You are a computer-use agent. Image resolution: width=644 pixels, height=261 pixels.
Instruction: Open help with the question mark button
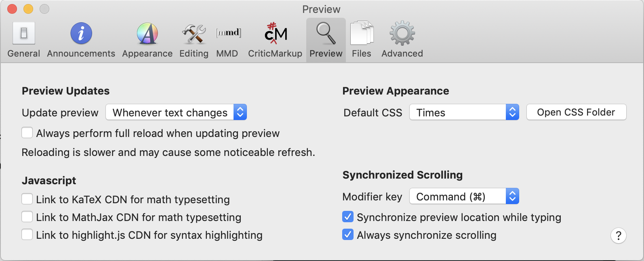[x=618, y=236]
